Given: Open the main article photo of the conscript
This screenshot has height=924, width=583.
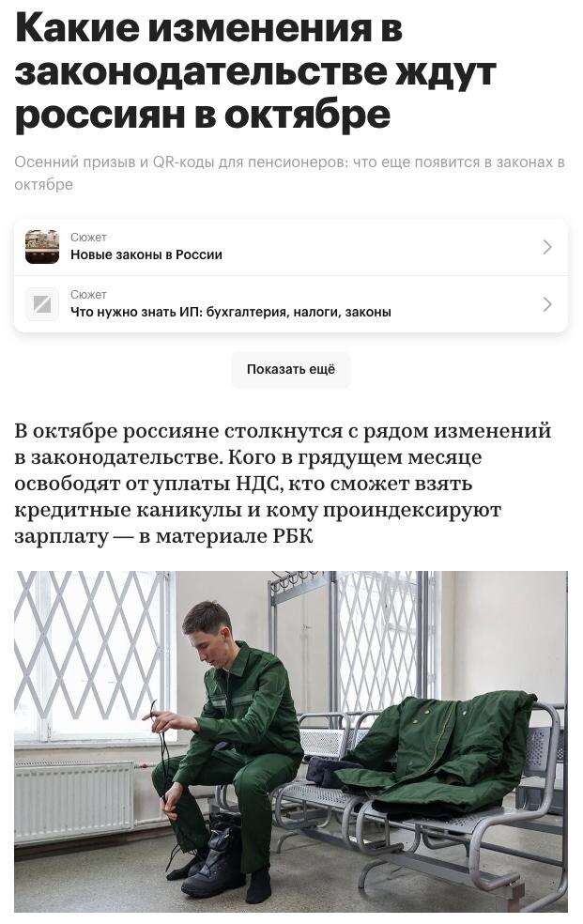Looking at the screenshot, I should [x=291, y=741].
